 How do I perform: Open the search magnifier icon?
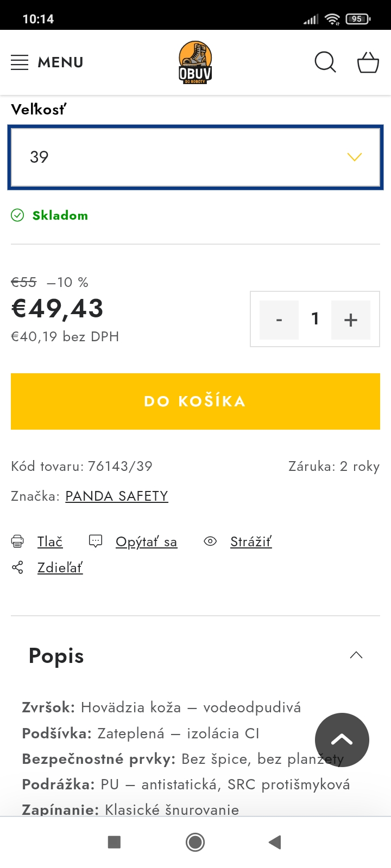(325, 62)
